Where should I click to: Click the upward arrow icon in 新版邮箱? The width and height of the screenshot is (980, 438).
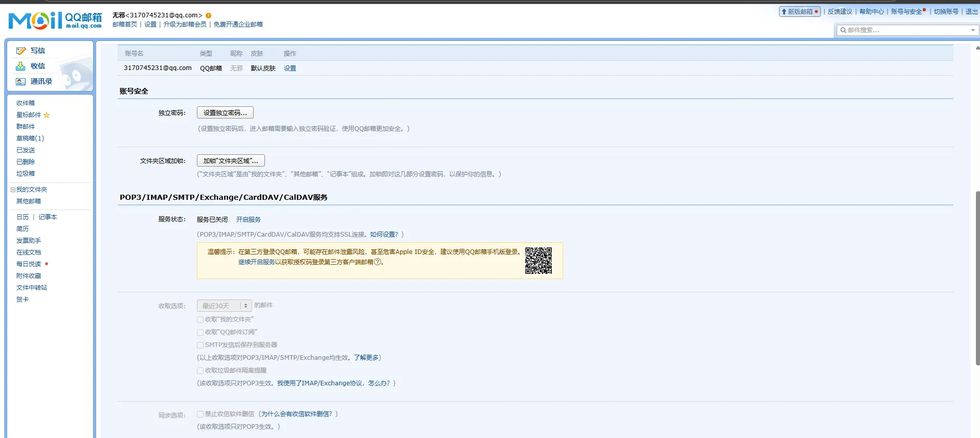coord(784,11)
